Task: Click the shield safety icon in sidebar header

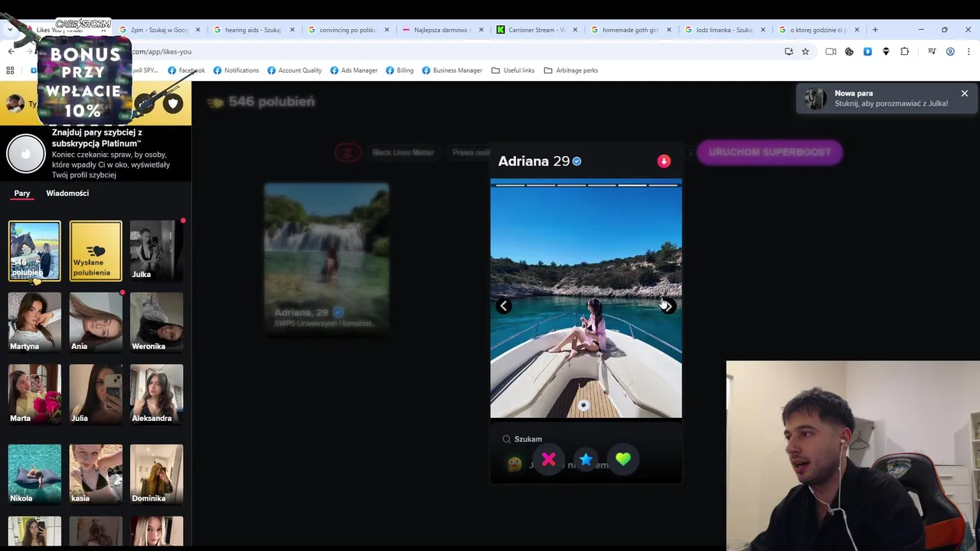Action: [173, 103]
